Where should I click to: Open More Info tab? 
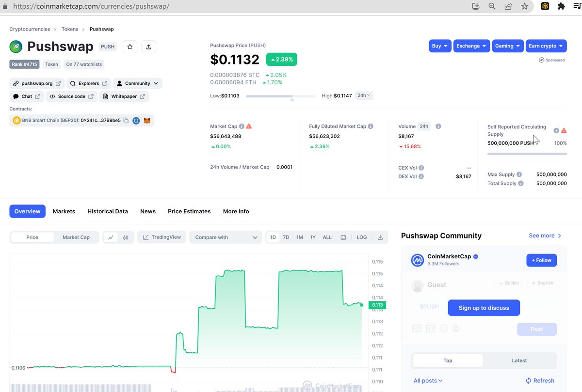(236, 211)
